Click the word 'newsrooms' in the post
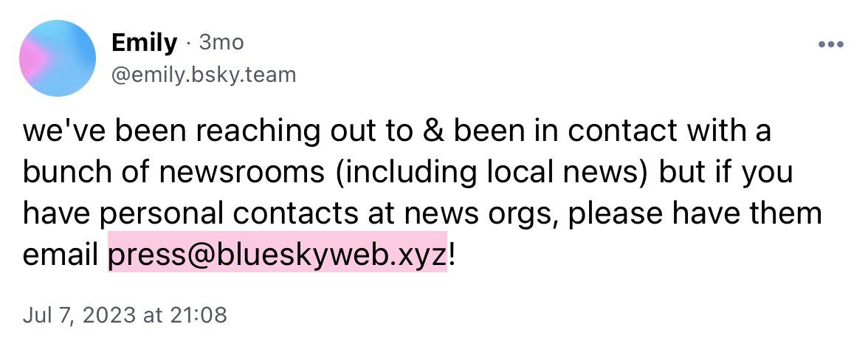Screen dimensions: 868x341 pyautogui.click(x=243, y=172)
